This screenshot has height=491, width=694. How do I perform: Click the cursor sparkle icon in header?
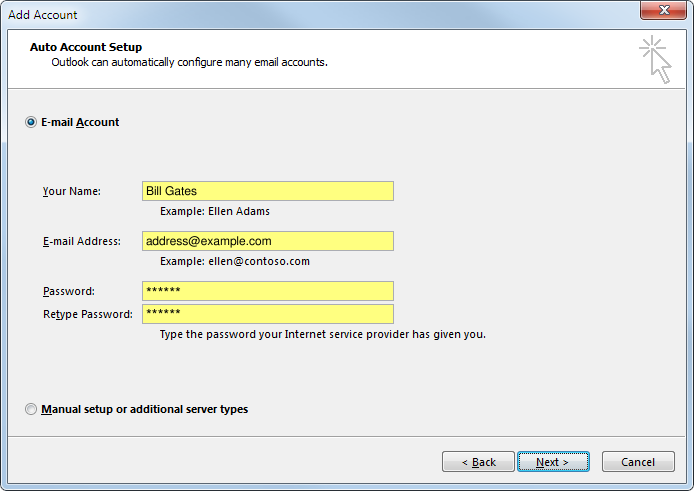pyautogui.click(x=655, y=58)
